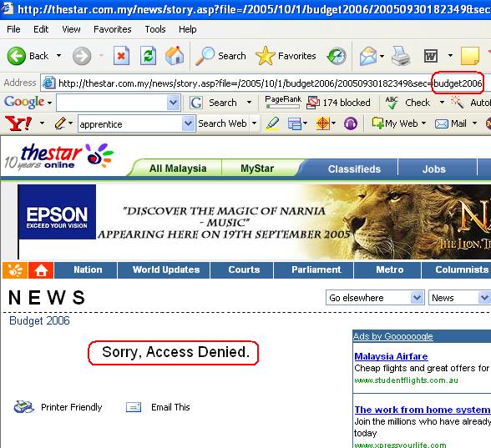Open the Favorites menu in menu bar
The height and width of the screenshot is (448, 491).
click(x=113, y=29)
